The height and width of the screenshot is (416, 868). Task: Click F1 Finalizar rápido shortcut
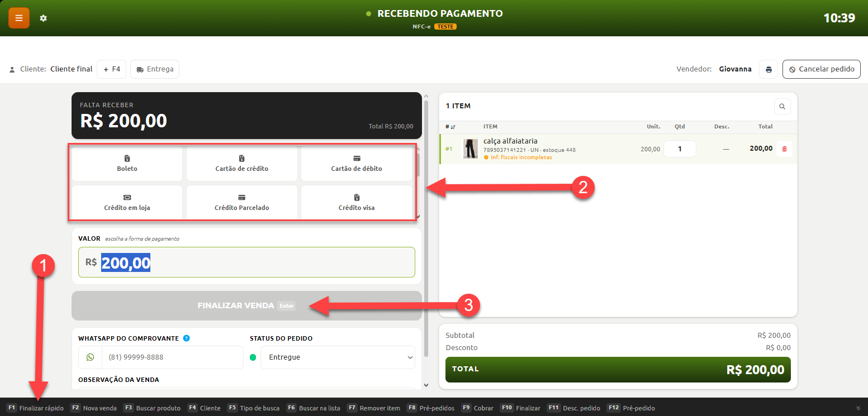pyautogui.click(x=35, y=408)
